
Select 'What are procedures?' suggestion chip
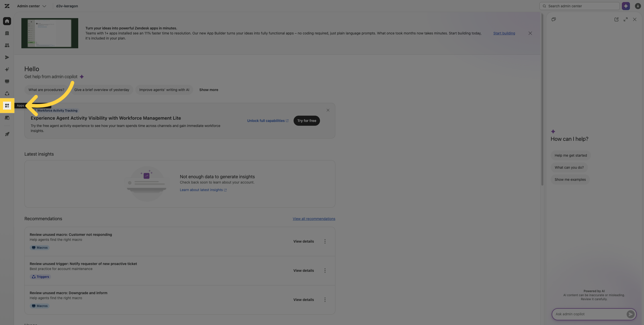[46, 90]
